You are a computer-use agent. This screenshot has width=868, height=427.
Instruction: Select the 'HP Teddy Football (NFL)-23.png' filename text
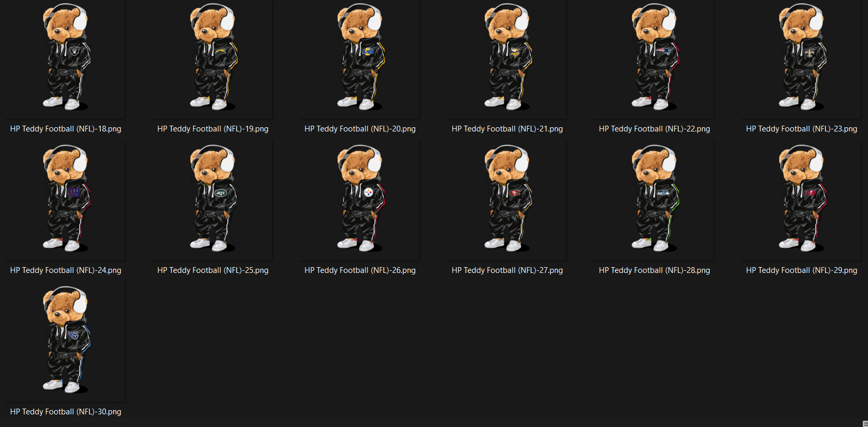click(802, 129)
